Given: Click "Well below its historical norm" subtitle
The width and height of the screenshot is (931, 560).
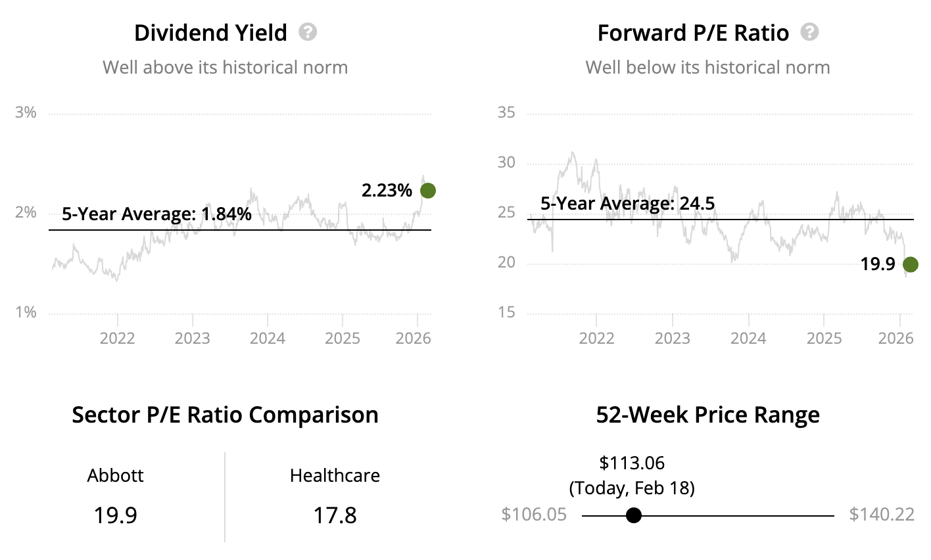Looking at the screenshot, I should [707, 67].
